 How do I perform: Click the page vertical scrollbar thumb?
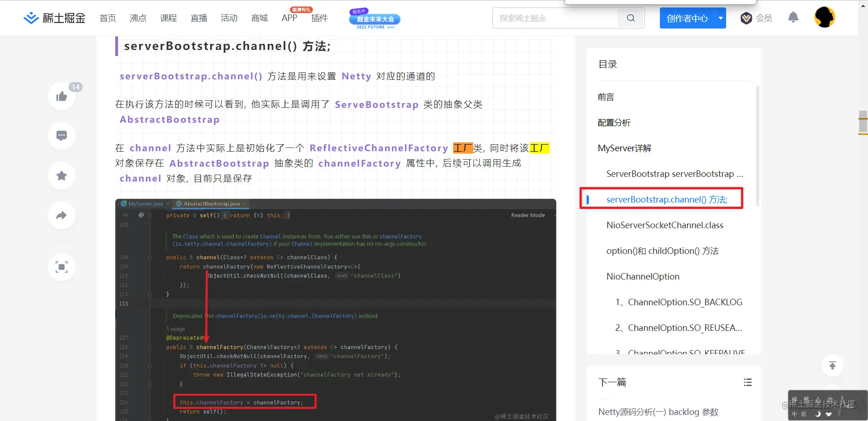tap(863, 122)
